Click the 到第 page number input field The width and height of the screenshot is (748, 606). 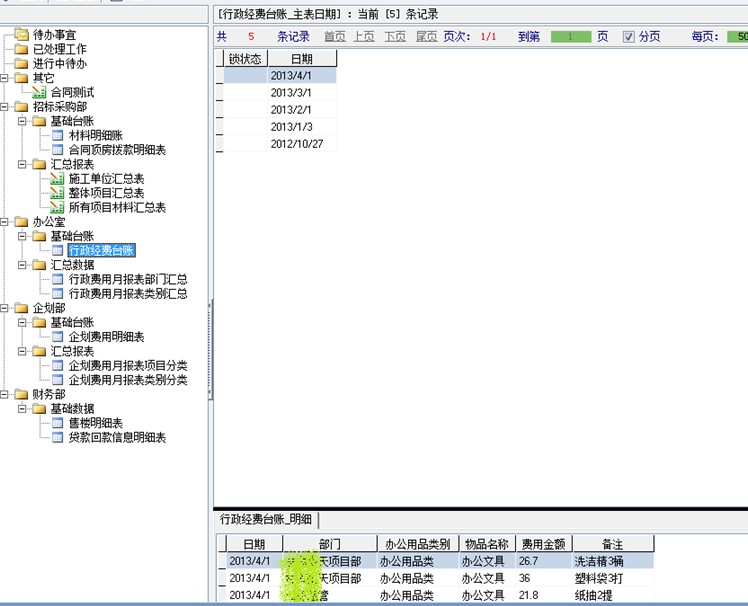[571, 37]
